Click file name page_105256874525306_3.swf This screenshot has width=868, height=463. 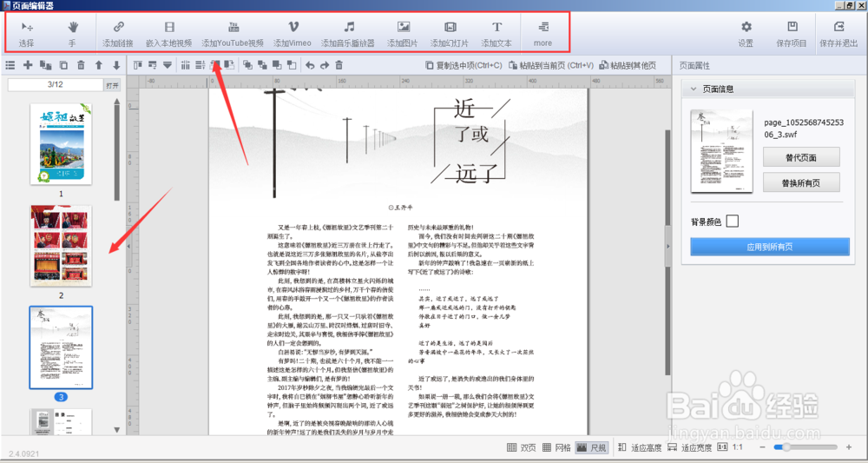[804, 128]
